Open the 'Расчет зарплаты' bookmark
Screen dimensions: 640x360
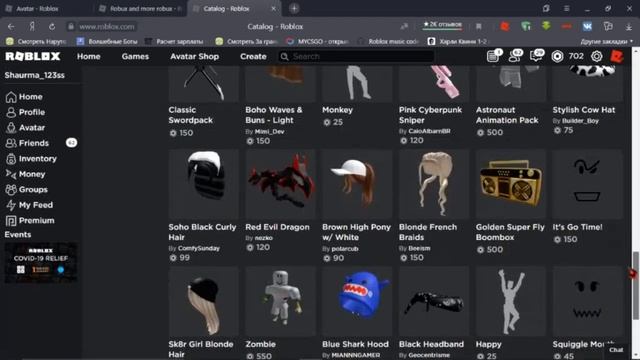click(174, 42)
